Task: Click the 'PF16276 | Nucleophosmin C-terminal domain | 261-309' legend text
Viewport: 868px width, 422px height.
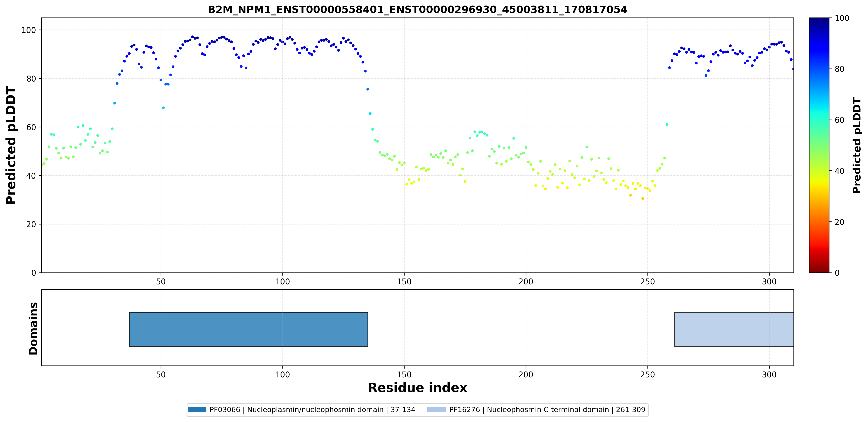Action: (547, 410)
